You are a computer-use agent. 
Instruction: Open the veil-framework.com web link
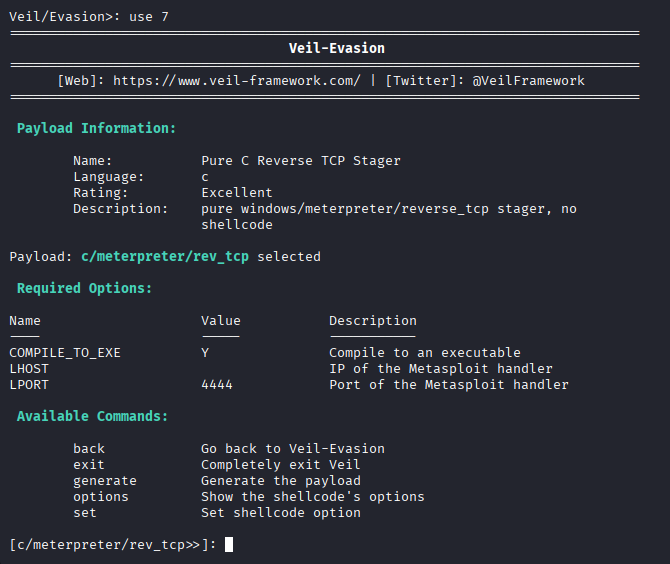point(237,80)
